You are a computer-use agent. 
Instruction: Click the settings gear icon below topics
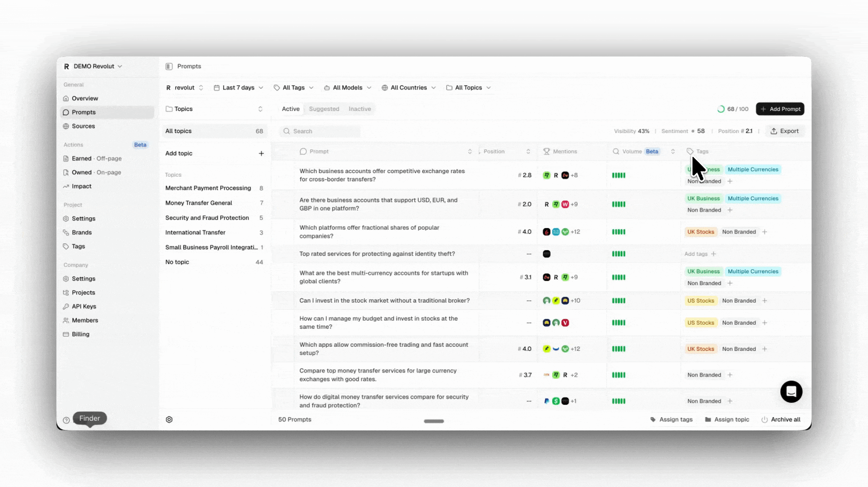tap(169, 419)
